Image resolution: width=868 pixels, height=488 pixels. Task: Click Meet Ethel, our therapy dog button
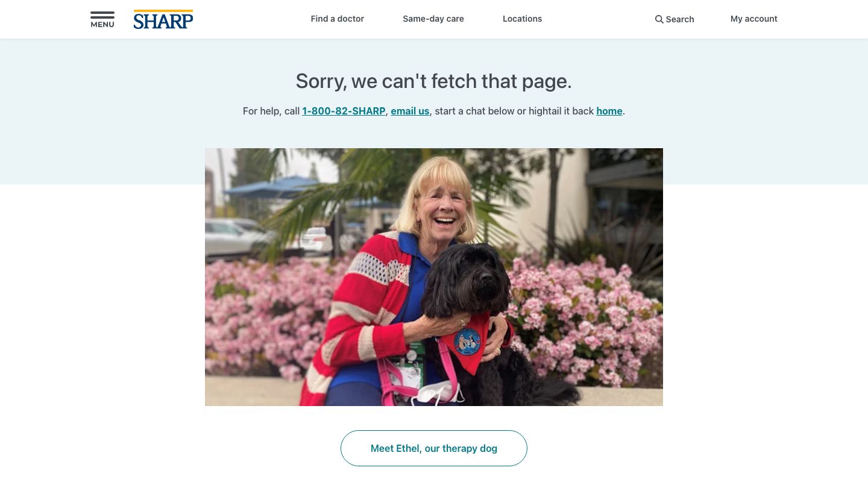click(434, 448)
